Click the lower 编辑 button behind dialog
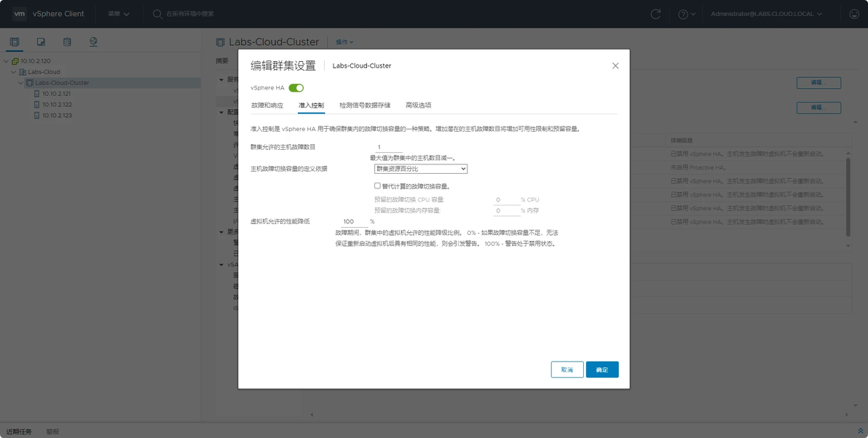Screen dimensions: 868x438 click(818, 107)
